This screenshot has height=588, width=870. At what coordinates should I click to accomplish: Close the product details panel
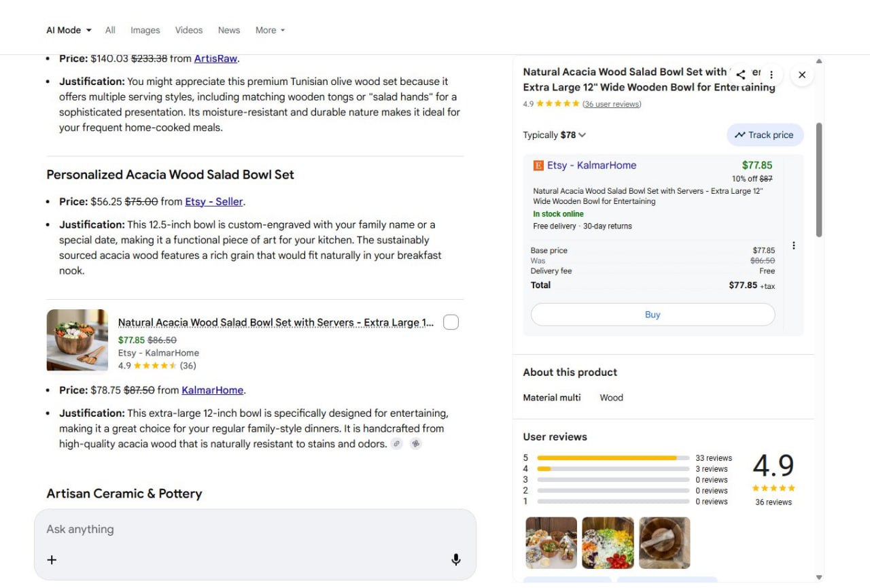(802, 75)
